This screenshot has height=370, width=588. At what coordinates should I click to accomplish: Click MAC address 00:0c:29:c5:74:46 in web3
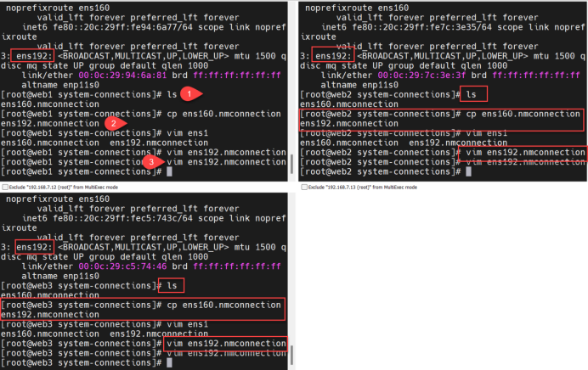point(122,266)
